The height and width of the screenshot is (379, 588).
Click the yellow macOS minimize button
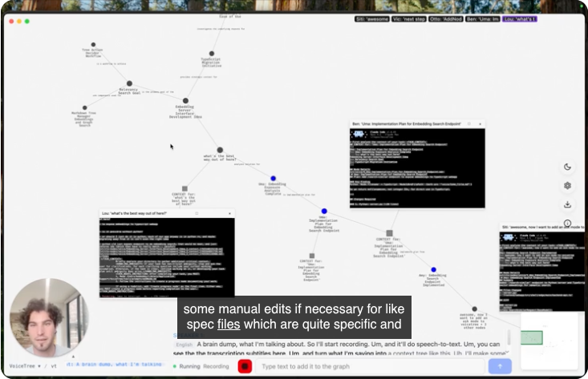[x=19, y=22]
